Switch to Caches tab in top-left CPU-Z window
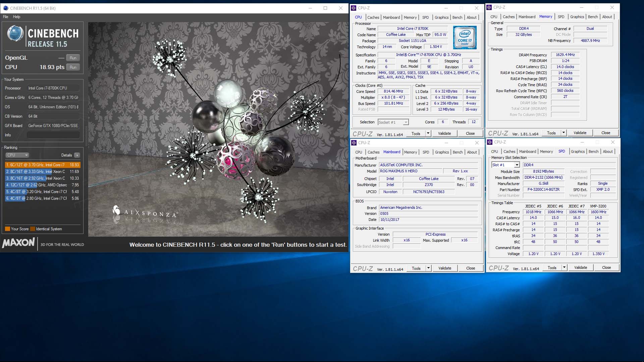The height and width of the screenshot is (362, 644). click(x=373, y=17)
